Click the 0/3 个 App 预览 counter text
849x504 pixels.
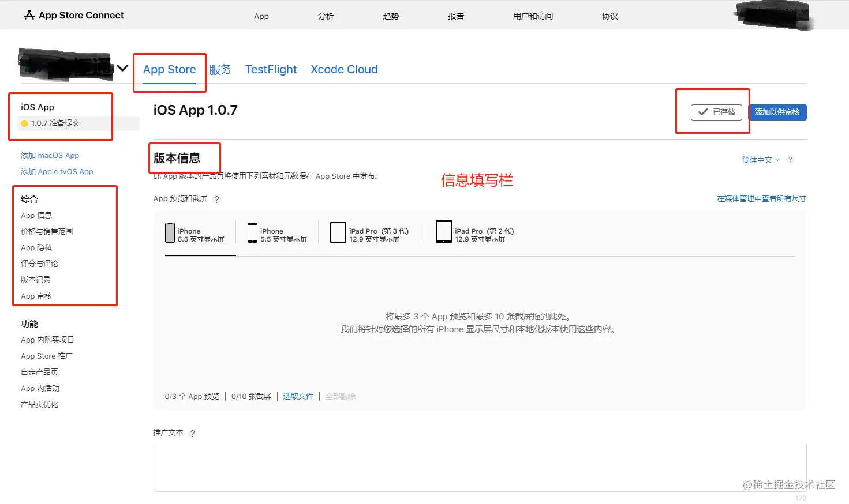192,396
